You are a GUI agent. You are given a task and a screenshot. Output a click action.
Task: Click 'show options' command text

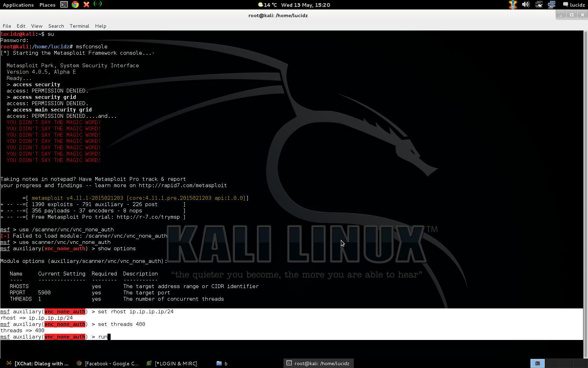point(117,248)
